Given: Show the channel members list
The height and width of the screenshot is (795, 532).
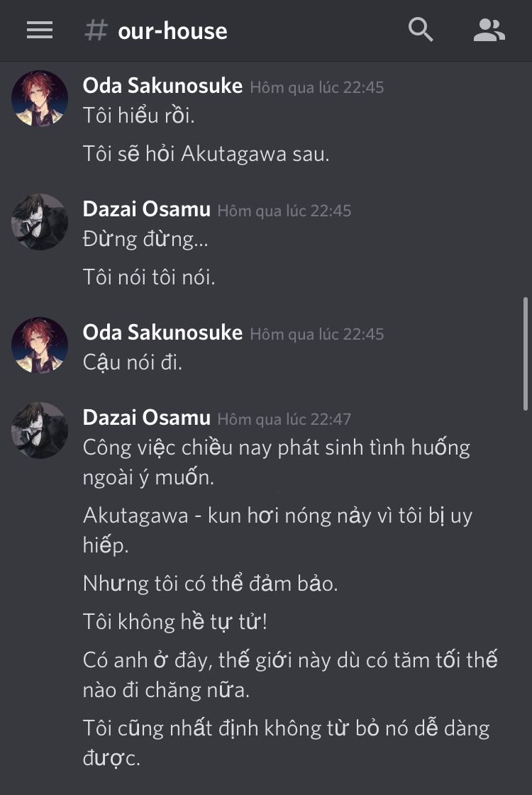Looking at the screenshot, I should pos(489,30).
